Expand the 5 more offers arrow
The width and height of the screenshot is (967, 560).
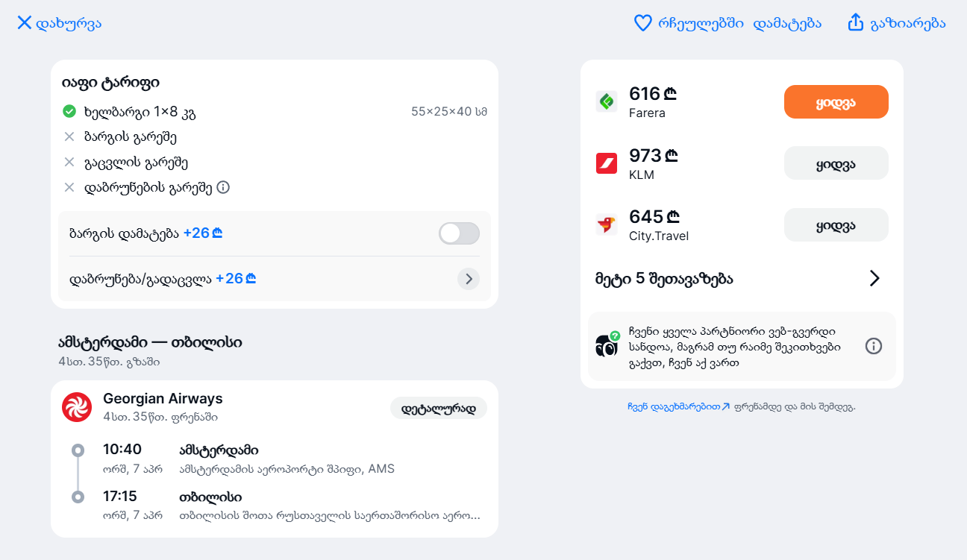(x=874, y=278)
